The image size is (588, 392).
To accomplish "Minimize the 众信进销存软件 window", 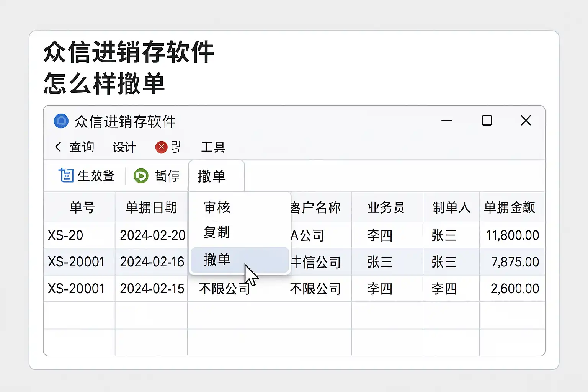I will (447, 121).
